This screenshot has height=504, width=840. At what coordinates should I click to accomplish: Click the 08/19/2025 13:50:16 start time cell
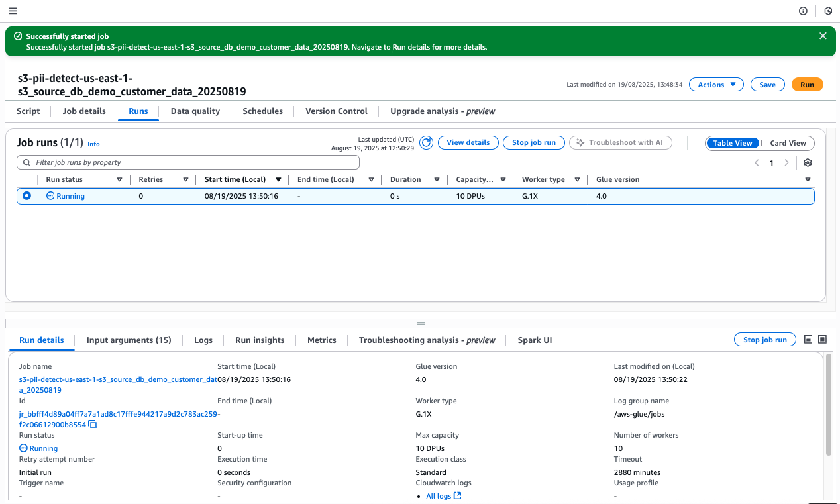click(241, 196)
